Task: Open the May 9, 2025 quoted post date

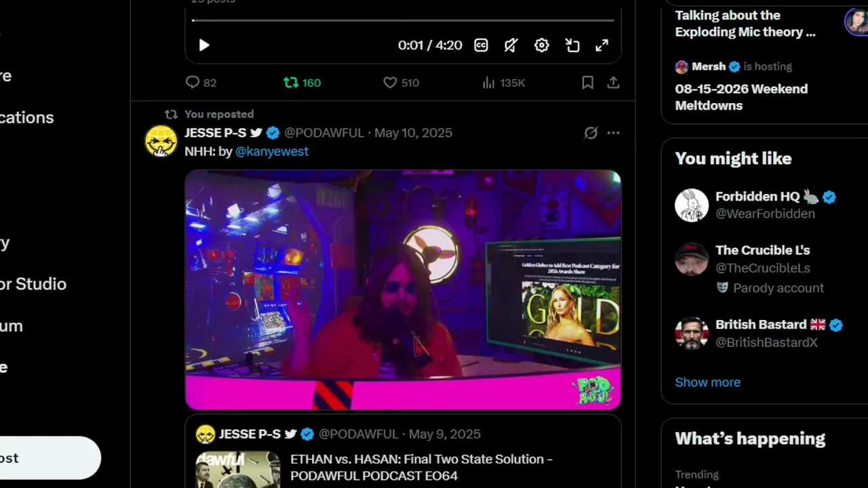Action: point(444,434)
